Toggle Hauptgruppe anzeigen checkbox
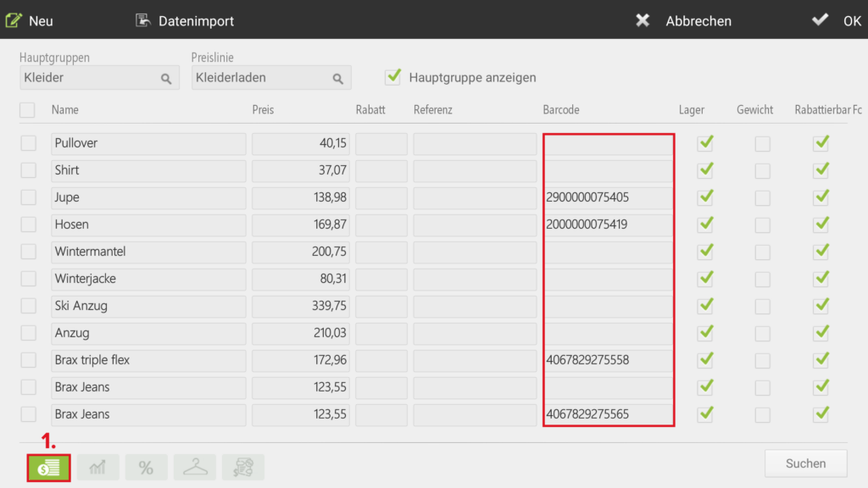This screenshot has height=488, width=868. 393,77
